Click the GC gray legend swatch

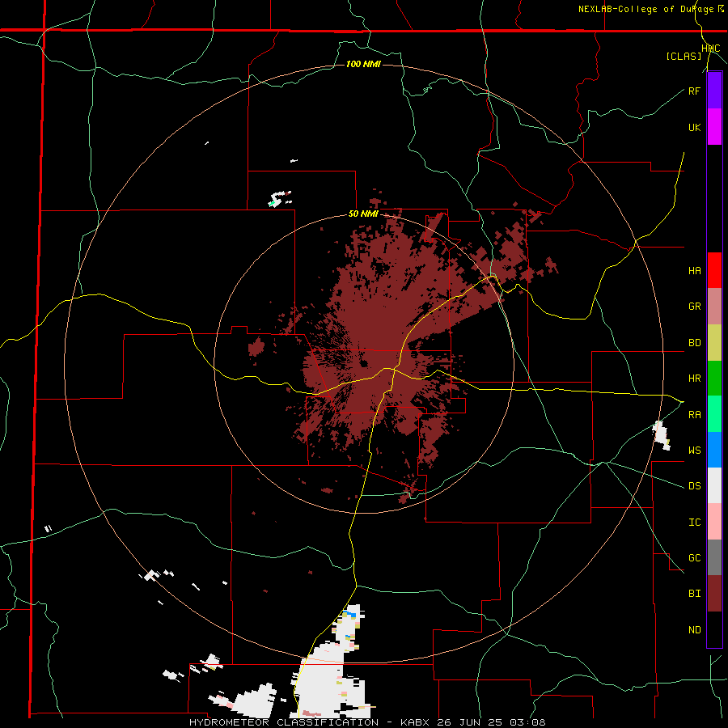pyautogui.click(x=714, y=557)
